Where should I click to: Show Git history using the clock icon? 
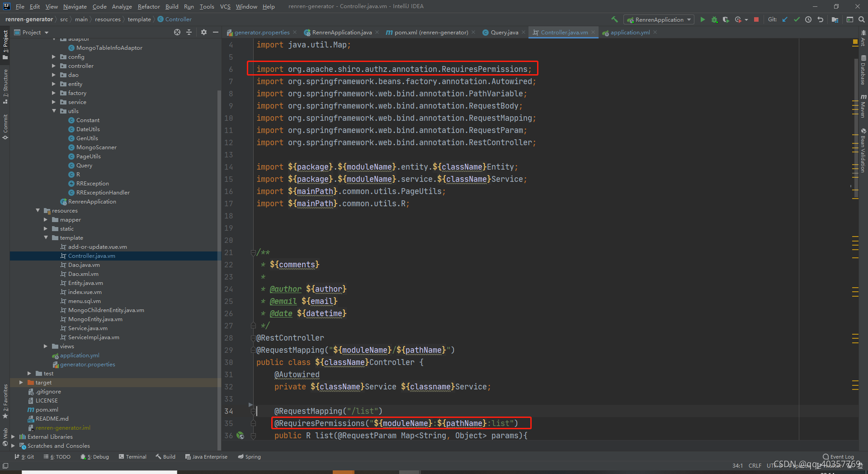pos(808,19)
